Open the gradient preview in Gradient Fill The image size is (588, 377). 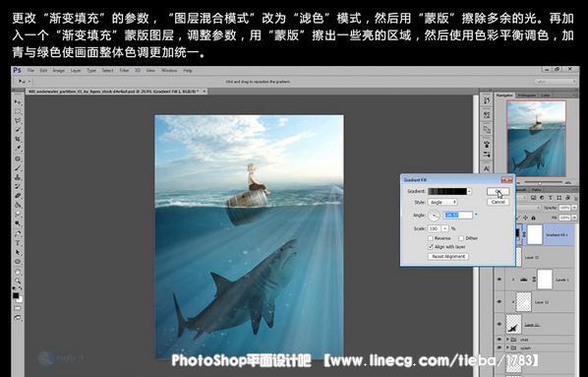point(447,192)
